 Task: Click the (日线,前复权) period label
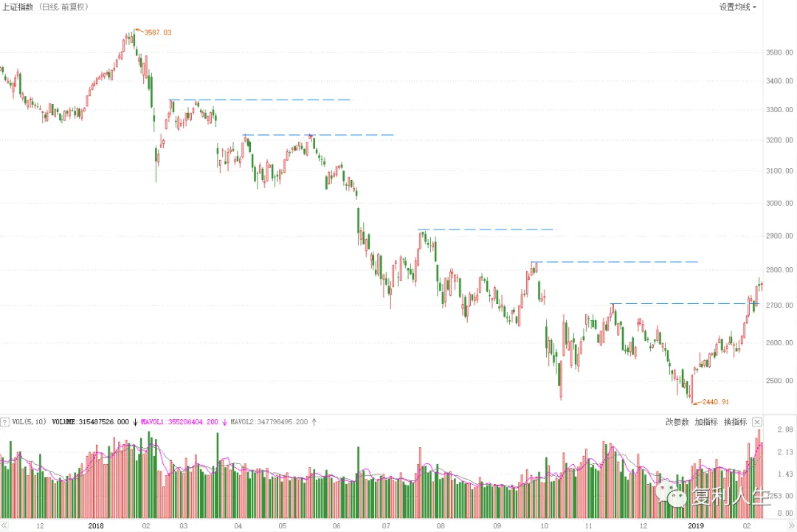(x=66, y=7)
